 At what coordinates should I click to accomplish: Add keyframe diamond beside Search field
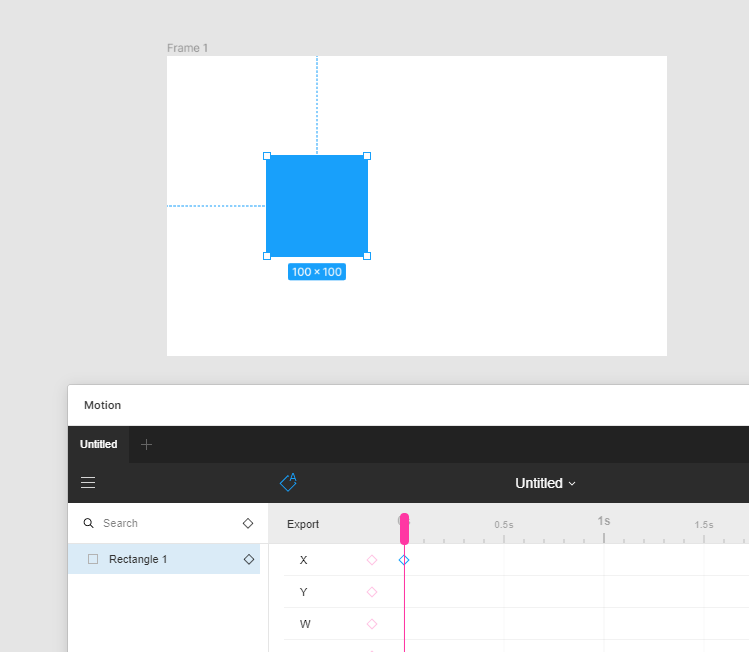(x=248, y=524)
